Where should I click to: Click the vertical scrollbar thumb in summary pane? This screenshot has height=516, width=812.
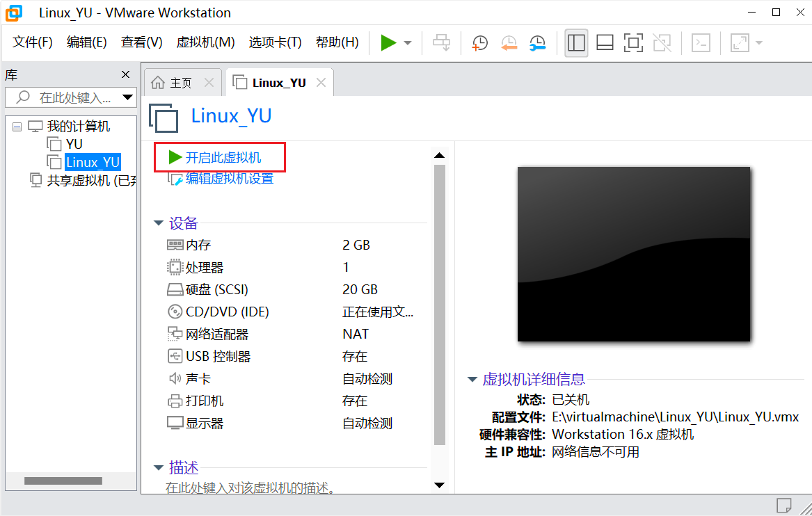pos(440,305)
